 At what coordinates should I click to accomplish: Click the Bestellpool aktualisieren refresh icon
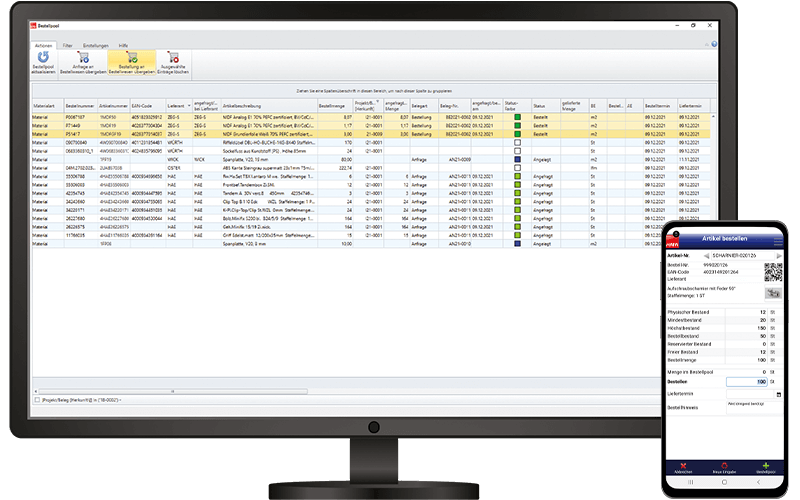(43, 57)
